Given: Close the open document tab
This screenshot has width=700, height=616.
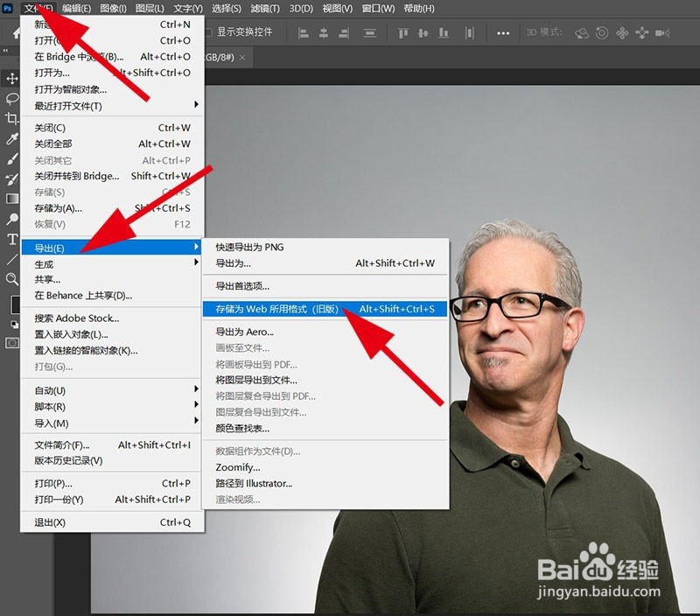Looking at the screenshot, I should [242, 58].
